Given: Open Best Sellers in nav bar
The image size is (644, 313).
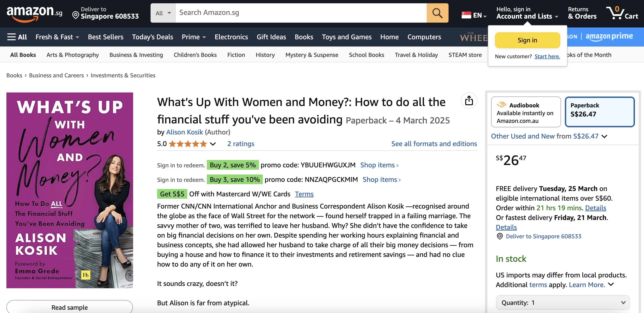Looking at the screenshot, I should click(x=105, y=37).
